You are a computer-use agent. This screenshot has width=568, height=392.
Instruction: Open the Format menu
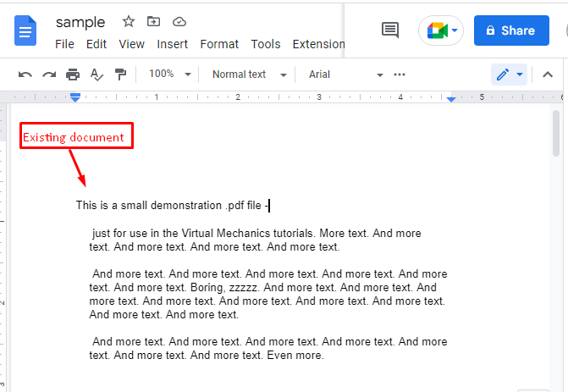point(219,44)
